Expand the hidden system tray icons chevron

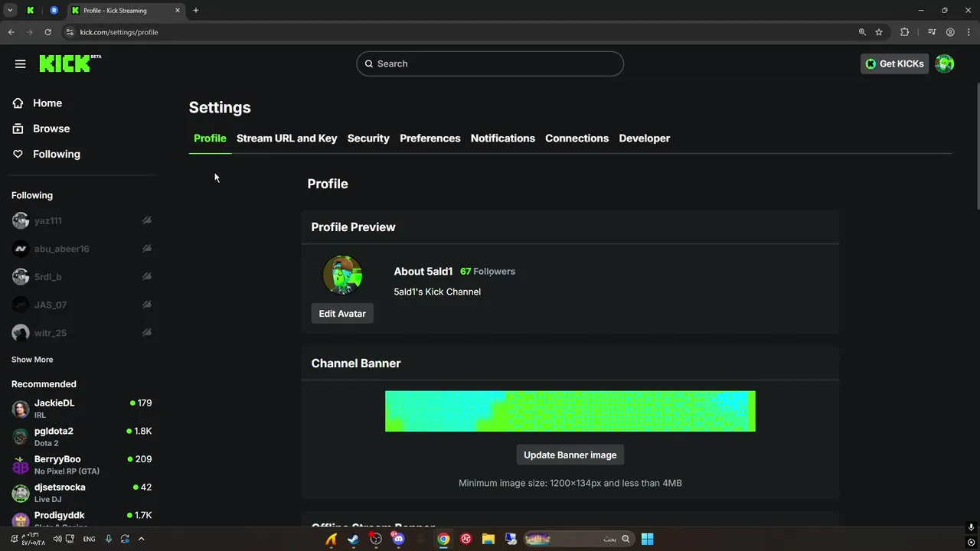click(141, 539)
